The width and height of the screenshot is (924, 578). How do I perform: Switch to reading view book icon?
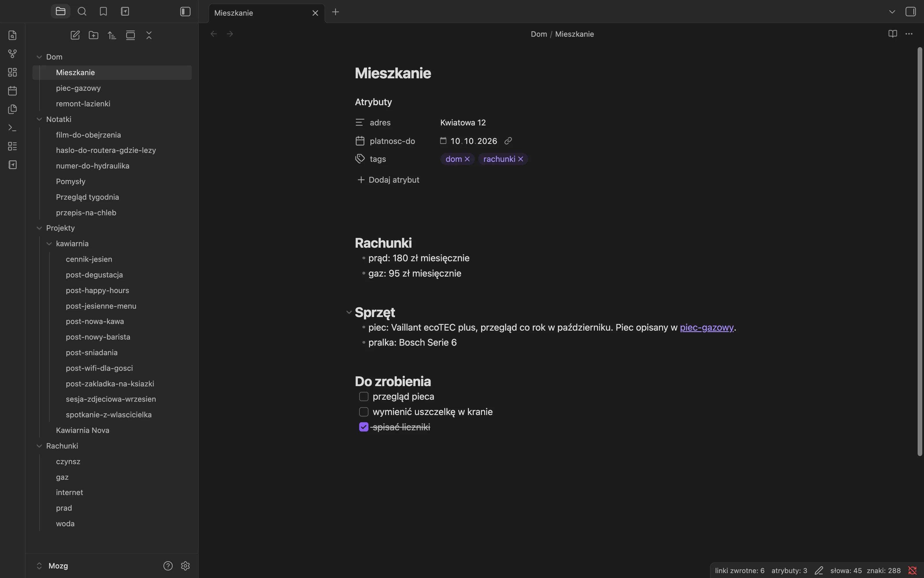coord(892,34)
